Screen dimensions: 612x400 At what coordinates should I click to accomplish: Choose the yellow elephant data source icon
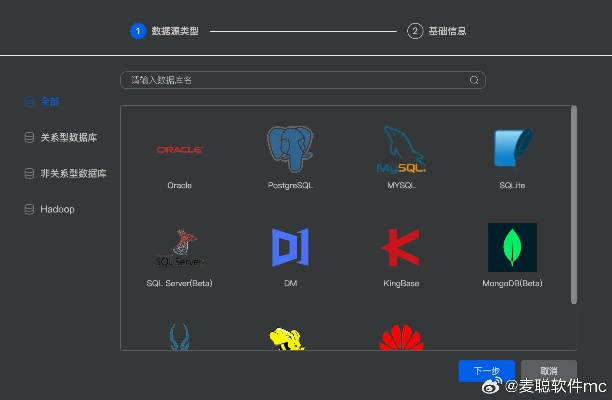[x=290, y=338]
